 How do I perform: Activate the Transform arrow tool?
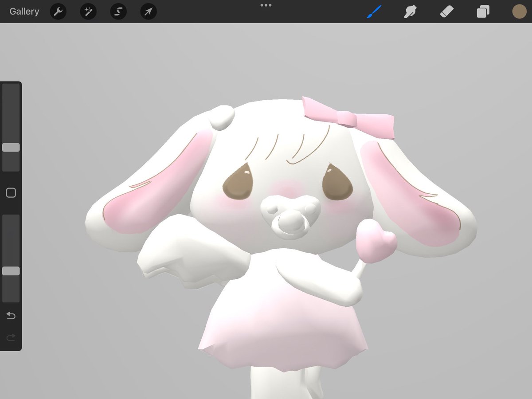pyautogui.click(x=148, y=12)
